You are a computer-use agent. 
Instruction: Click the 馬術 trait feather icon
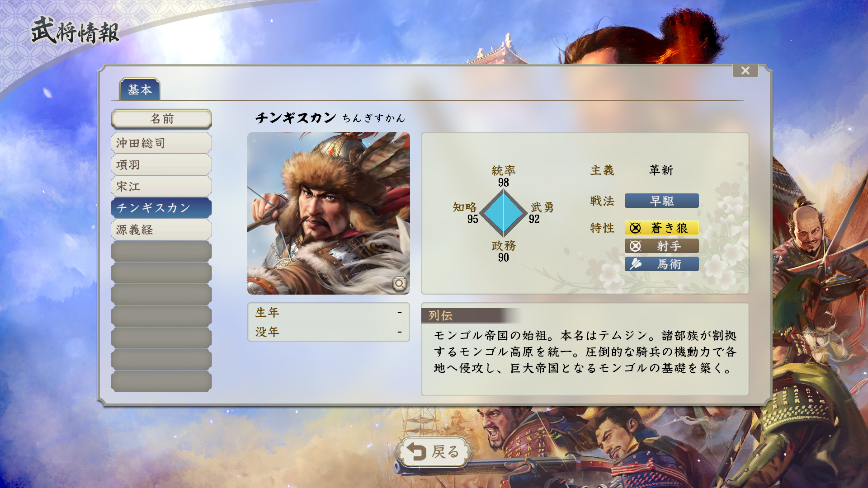(635, 264)
